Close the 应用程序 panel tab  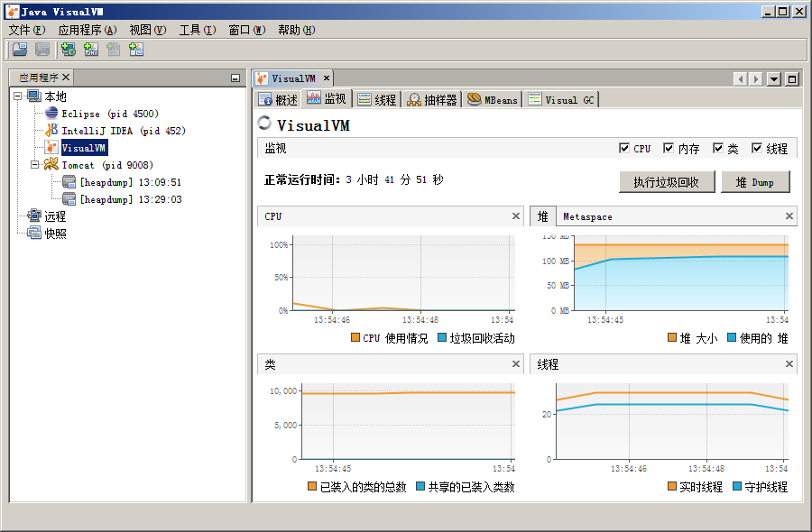click(x=66, y=78)
